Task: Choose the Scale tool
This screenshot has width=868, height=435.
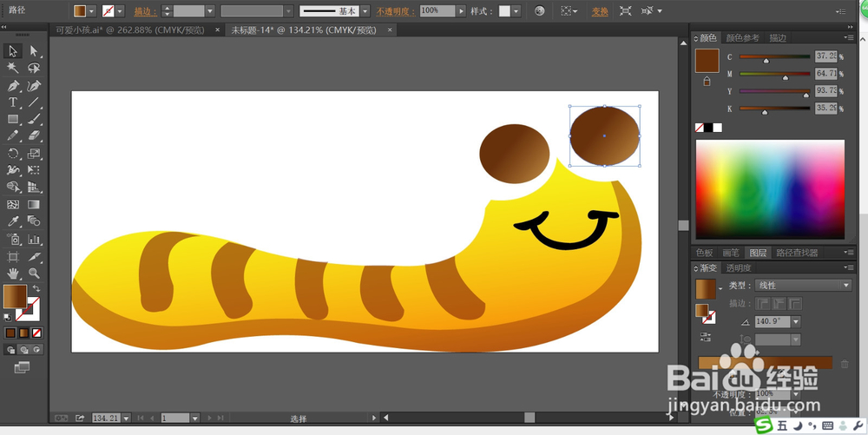Action: [34, 154]
